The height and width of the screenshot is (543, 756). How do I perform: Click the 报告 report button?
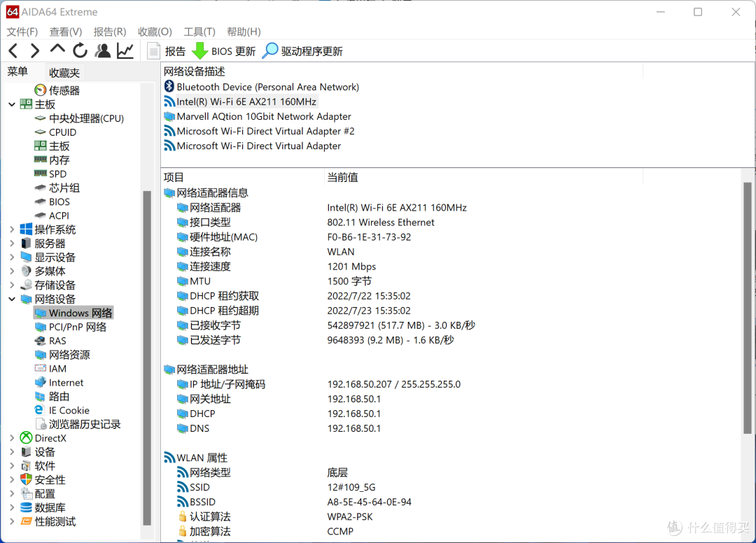167,51
